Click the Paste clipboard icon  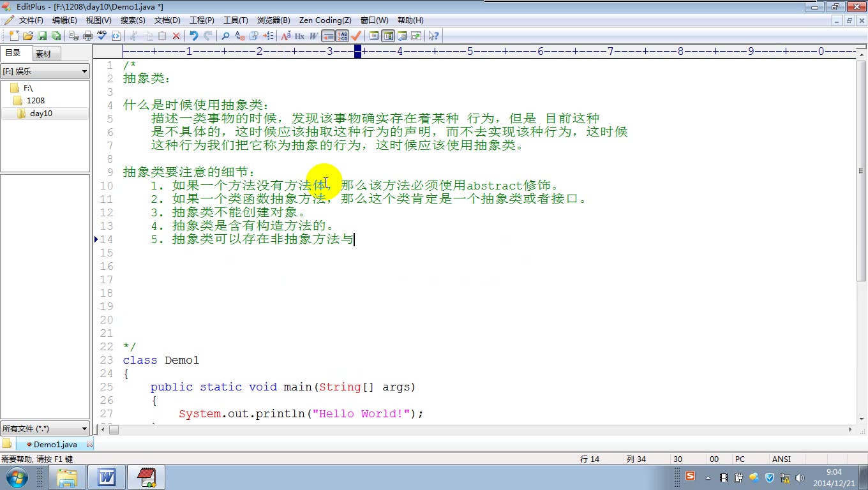pyautogui.click(x=162, y=36)
